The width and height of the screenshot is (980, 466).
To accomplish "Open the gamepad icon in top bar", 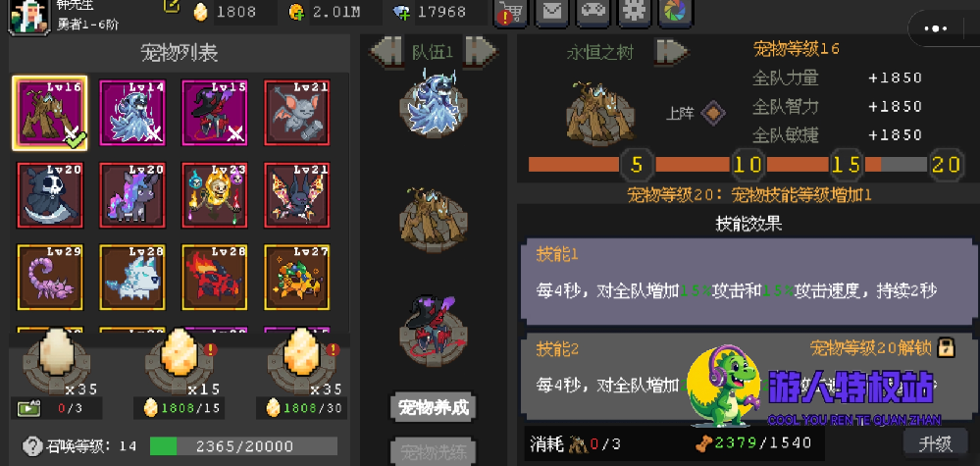I will tap(593, 13).
